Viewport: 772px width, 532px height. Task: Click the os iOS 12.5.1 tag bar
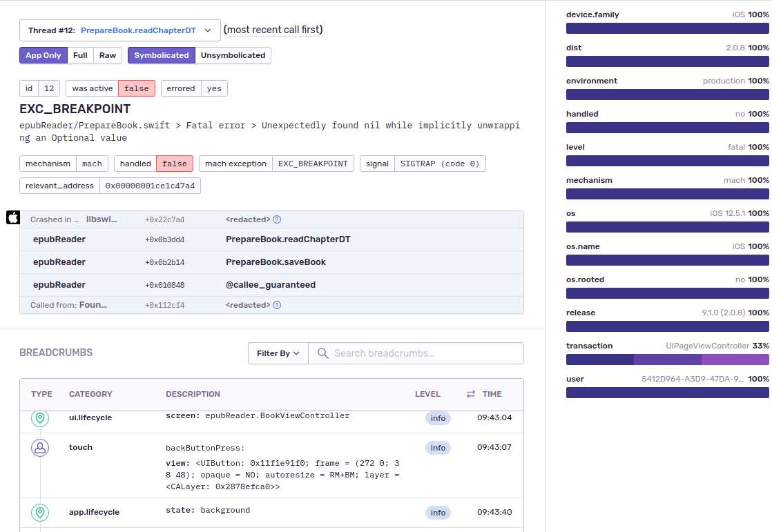[x=668, y=227]
